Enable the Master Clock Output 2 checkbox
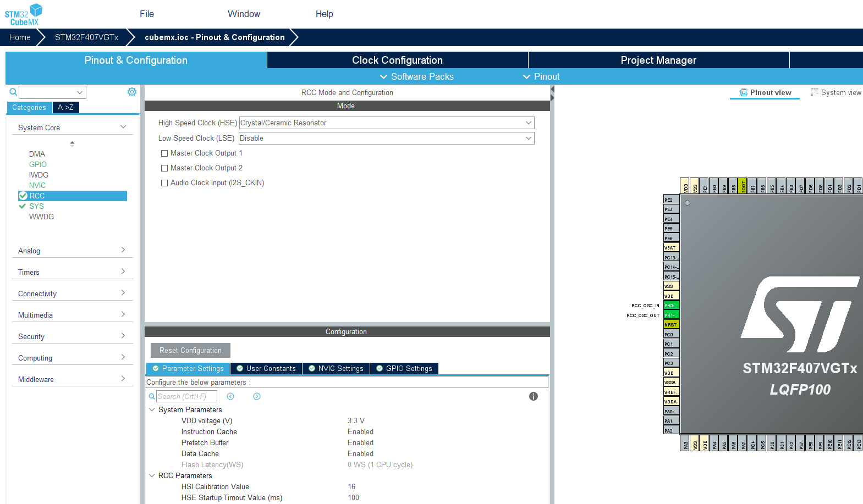The image size is (863, 504). pos(164,168)
